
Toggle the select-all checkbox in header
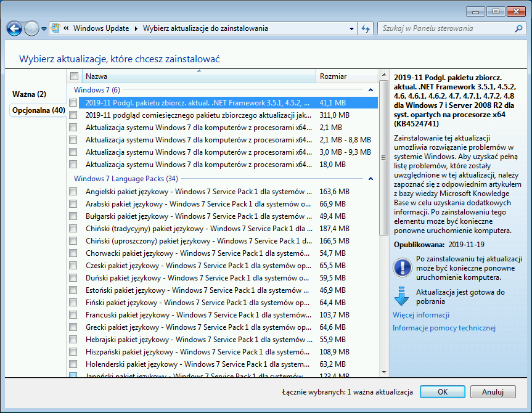[x=75, y=76]
